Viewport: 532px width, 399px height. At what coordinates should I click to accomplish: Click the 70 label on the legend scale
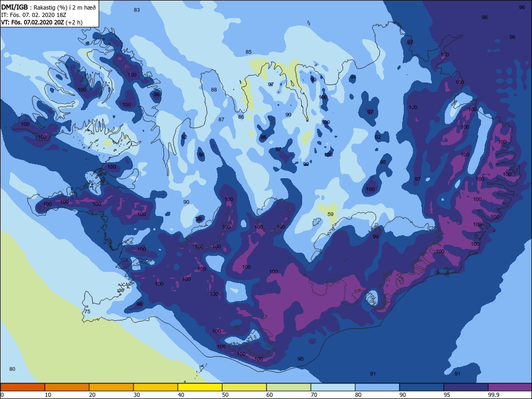[x=314, y=395]
